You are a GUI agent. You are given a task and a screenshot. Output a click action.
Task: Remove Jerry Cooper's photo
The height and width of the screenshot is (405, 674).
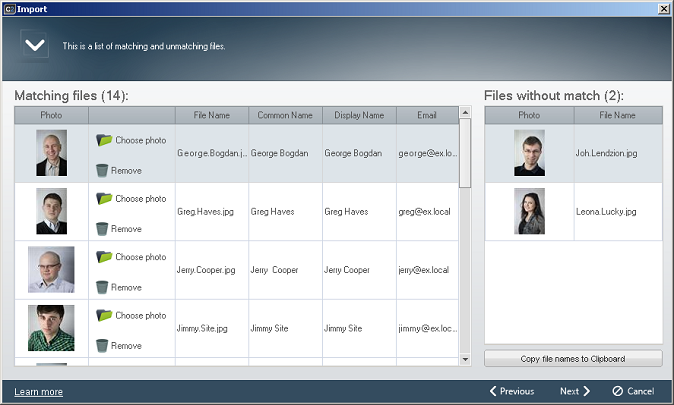click(x=119, y=287)
